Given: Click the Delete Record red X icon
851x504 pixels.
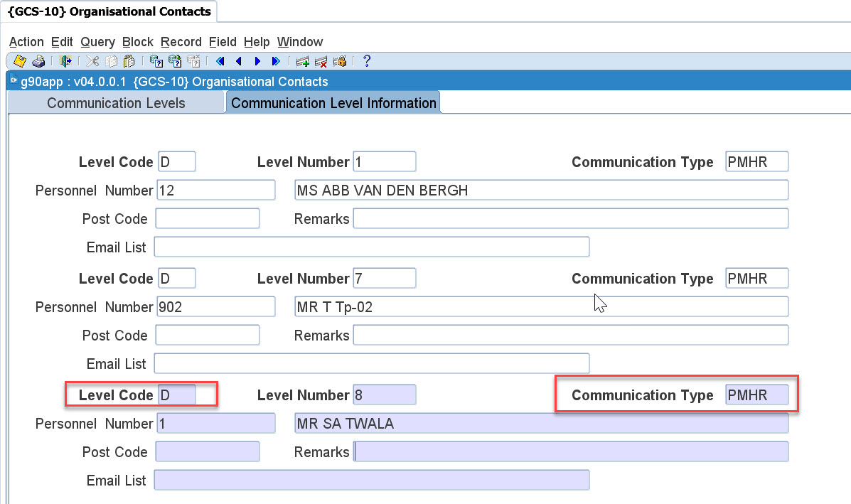Looking at the screenshot, I should coord(321,61).
